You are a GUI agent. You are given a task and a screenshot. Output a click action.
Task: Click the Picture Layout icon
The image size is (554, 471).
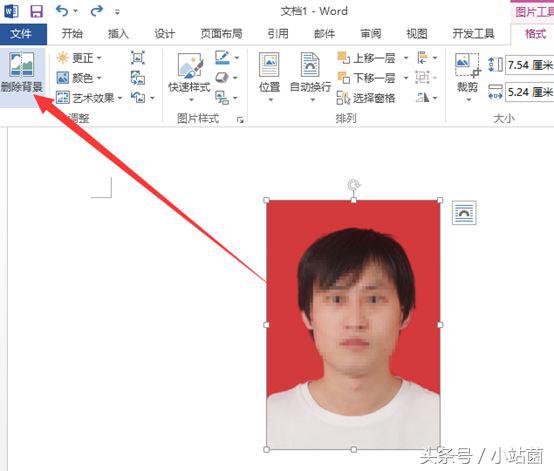pos(222,98)
